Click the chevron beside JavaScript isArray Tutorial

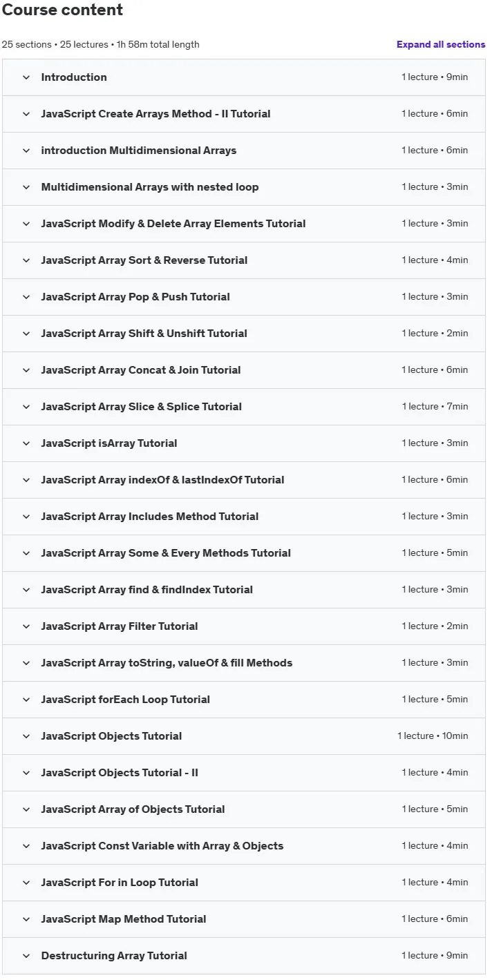click(26, 443)
